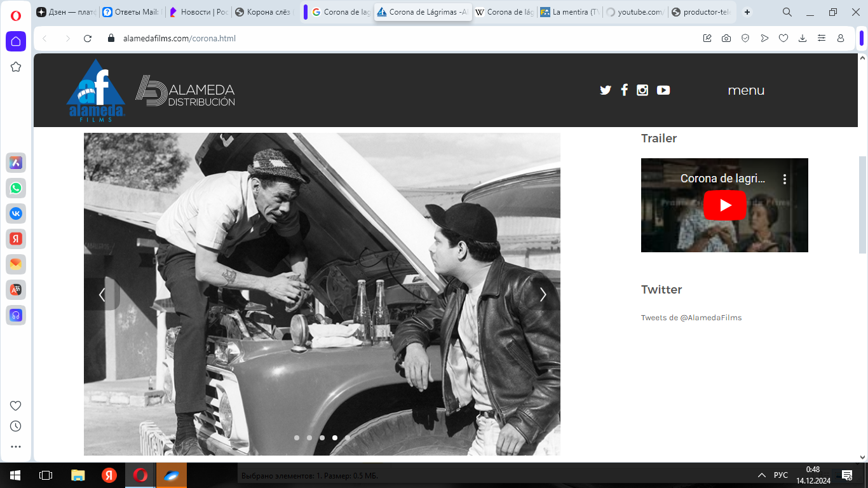Switch to Wikipedia Corona de lág tab

coord(505,12)
